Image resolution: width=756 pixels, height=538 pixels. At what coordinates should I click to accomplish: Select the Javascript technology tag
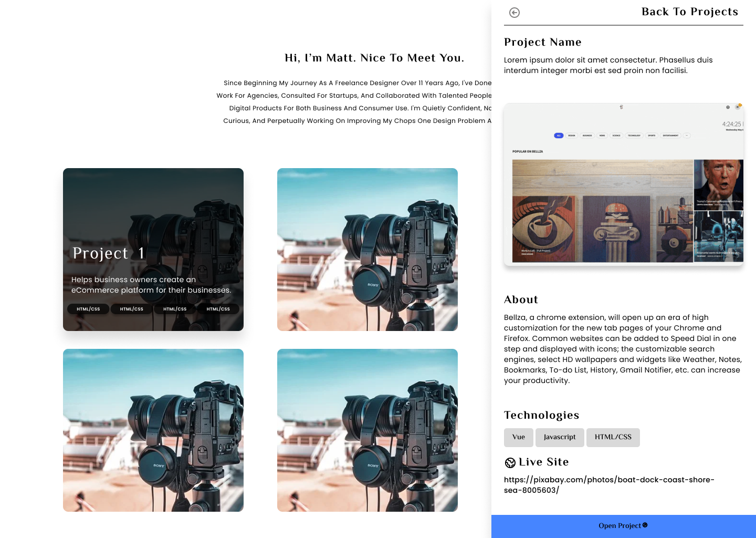[x=560, y=437]
